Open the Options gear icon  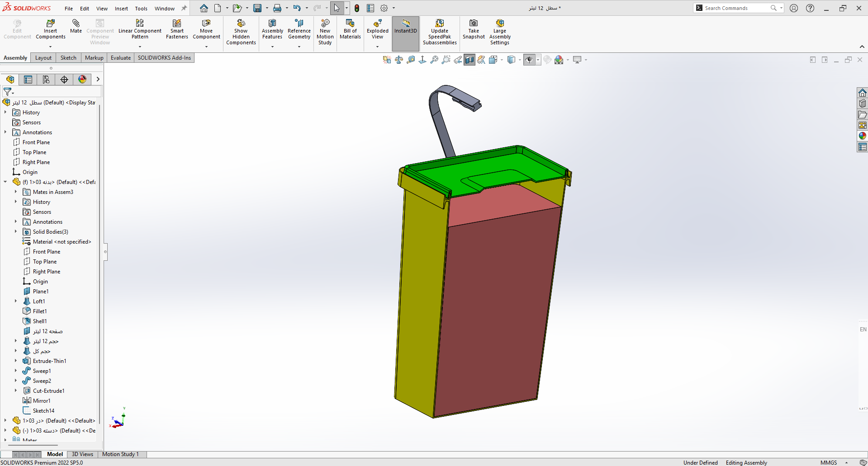384,8
